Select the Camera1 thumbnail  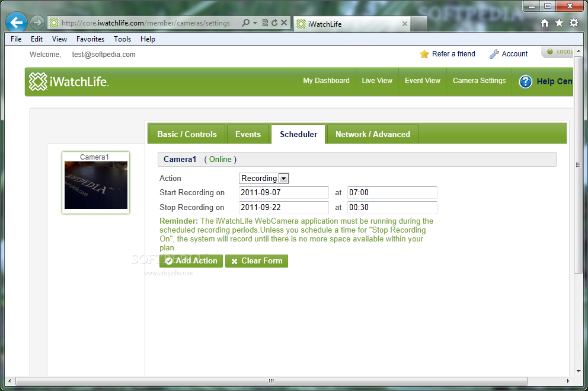(x=95, y=183)
